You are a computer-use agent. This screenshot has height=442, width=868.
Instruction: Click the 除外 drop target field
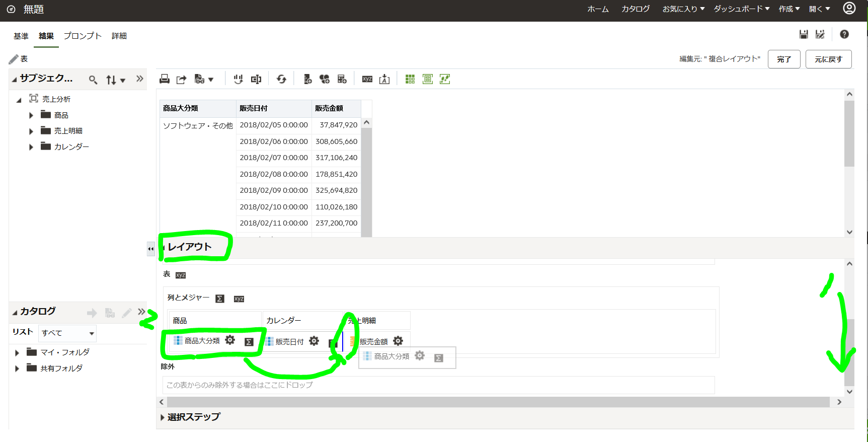(438, 385)
